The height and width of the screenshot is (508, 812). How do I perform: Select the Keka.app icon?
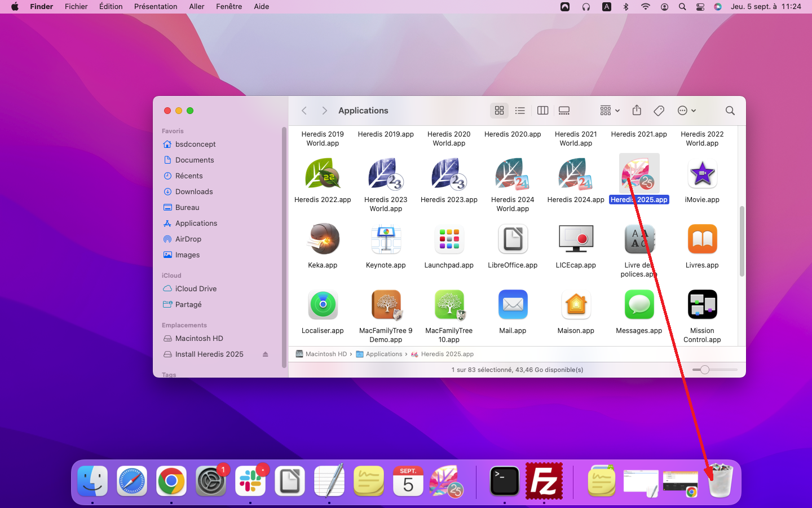(x=323, y=239)
